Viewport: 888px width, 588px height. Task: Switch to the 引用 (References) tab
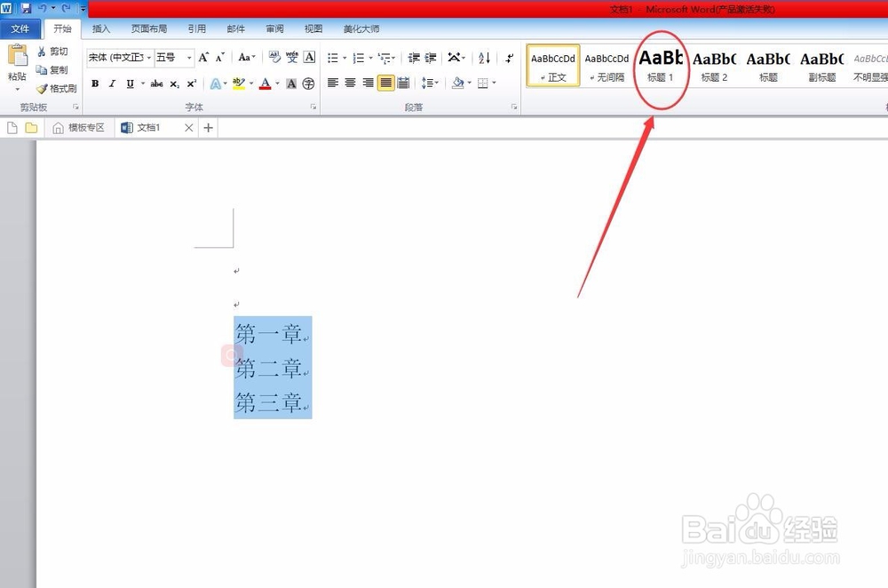(197, 29)
